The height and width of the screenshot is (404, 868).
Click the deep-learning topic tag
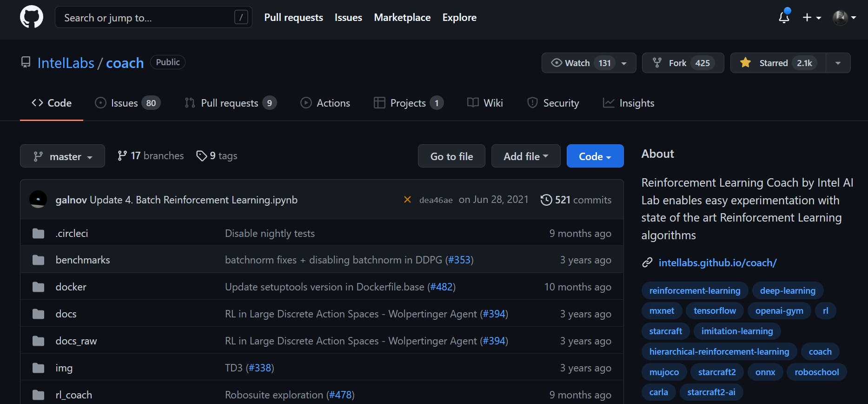pyautogui.click(x=788, y=290)
